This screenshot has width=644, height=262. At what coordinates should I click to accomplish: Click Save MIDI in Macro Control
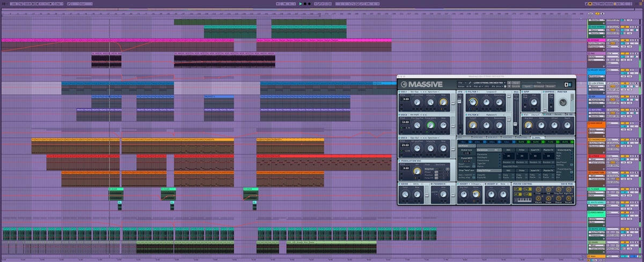coord(567,184)
